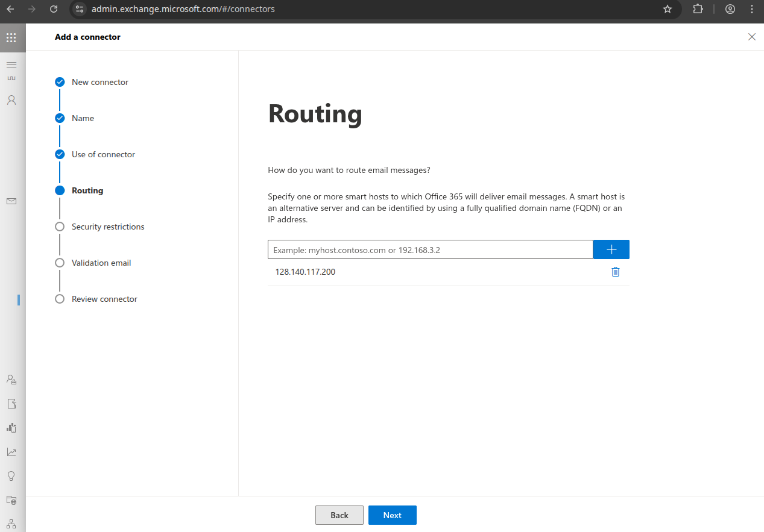This screenshot has width=764, height=532.
Task: Click the Next button
Action: tap(393, 515)
